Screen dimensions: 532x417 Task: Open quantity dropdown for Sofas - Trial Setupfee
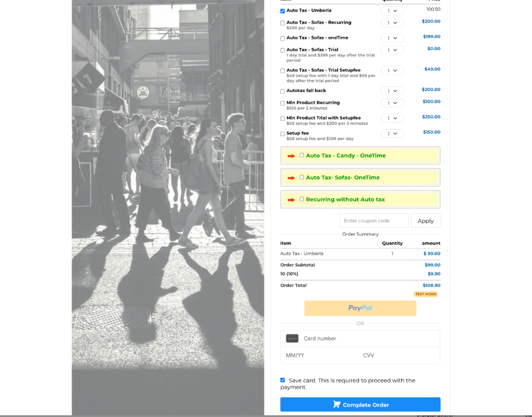coord(392,70)
